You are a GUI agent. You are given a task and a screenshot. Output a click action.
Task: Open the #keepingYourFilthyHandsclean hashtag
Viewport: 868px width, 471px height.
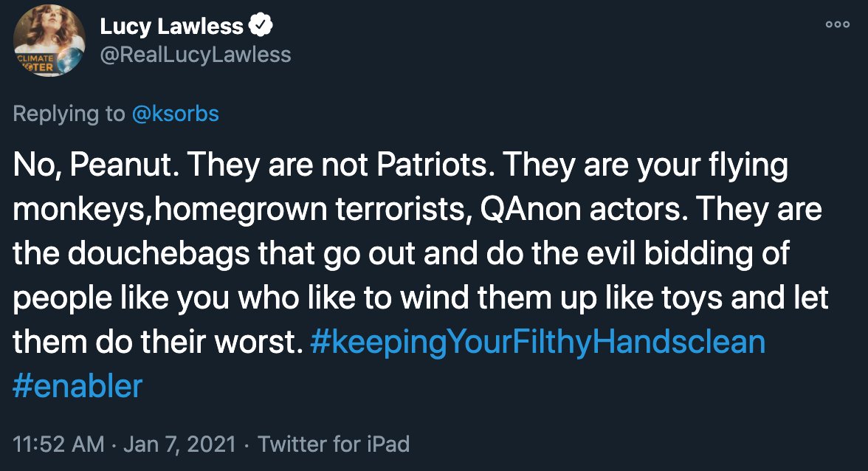pyautogui.click(x=538, y=343)
